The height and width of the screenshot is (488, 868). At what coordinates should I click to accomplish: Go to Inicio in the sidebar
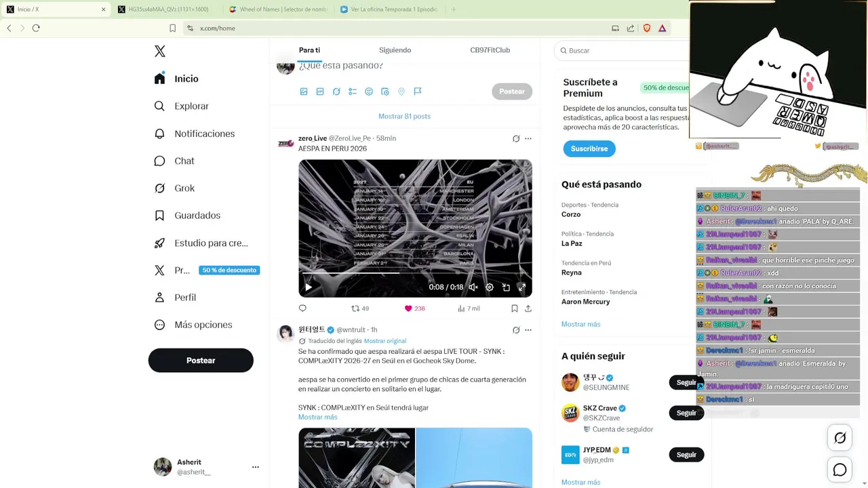176,79
